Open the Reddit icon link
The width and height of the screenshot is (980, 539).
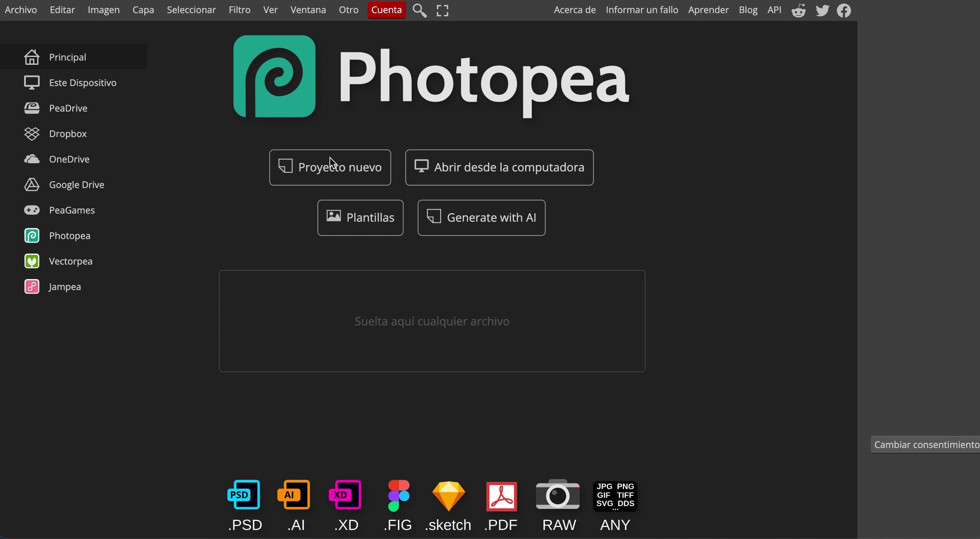click(799, 10)
